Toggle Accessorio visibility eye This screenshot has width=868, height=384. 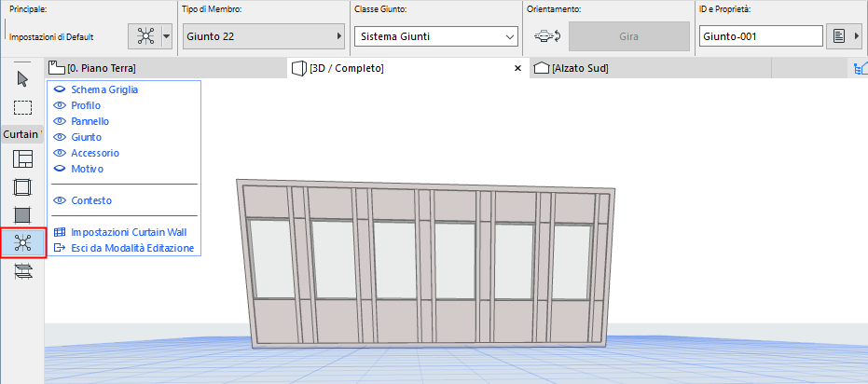click(x=60, y=153)
